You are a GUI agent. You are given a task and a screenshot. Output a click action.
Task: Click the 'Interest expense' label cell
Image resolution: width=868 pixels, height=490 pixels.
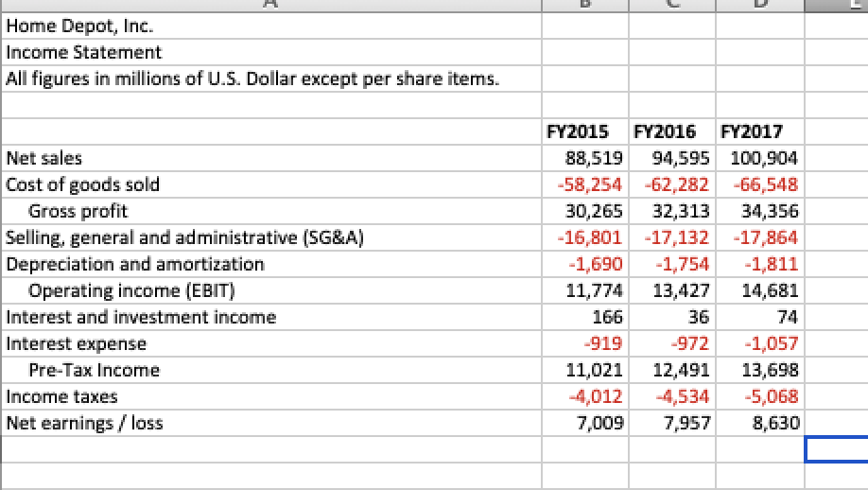click(271, 343)
